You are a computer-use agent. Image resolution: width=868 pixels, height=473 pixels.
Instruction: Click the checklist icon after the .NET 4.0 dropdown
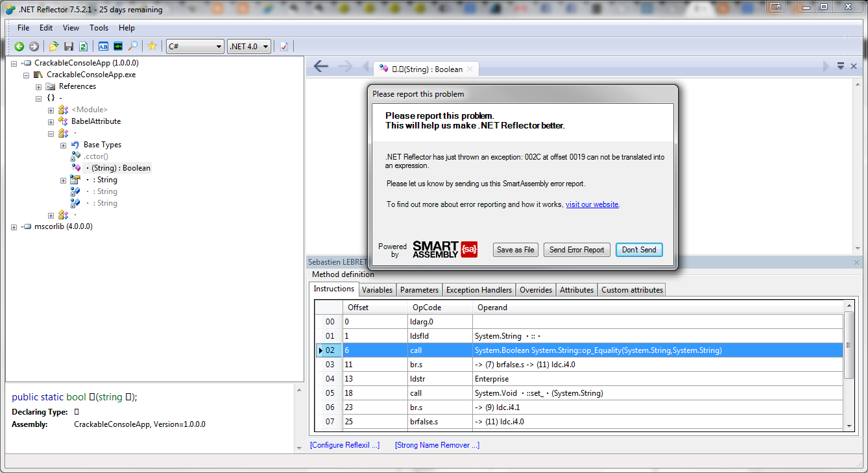pos(284,46)
